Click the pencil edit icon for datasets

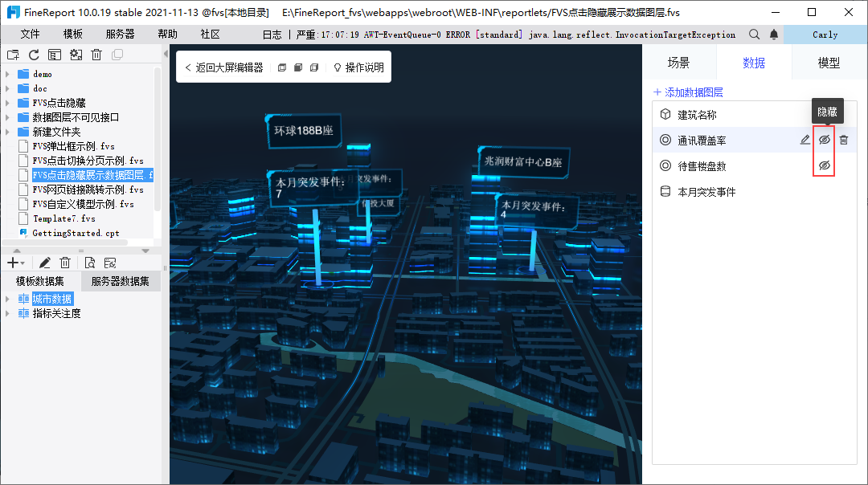pyautogui.click(x=45, y=263)
